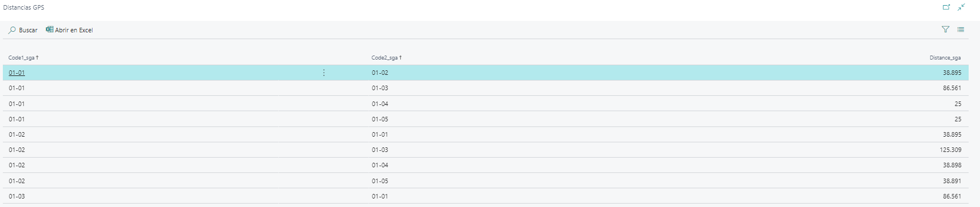The width and height of the screenshot is (980, 207).
Task: Select Code1 cell 01-03 in last row
Action: [16, 196]
